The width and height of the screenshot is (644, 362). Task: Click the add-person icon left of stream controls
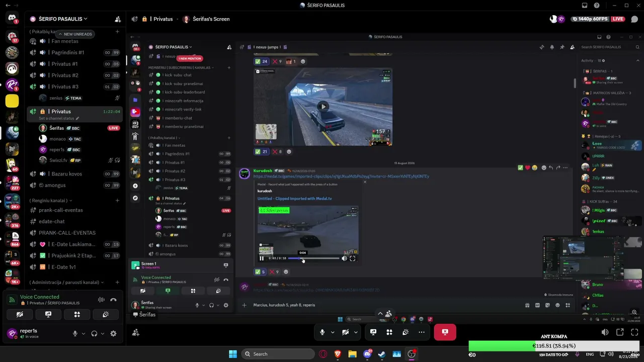[136, 332]
